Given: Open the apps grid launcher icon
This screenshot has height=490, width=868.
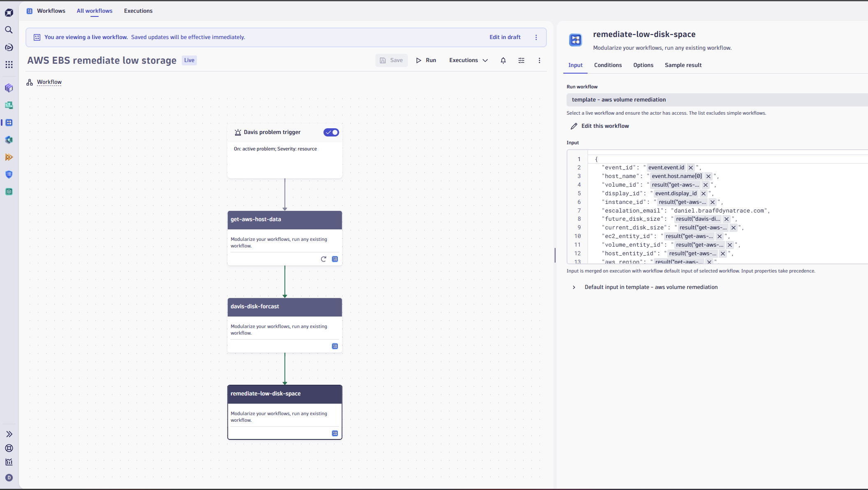Looking at the screenshot, I should click(x=9, y=65).
